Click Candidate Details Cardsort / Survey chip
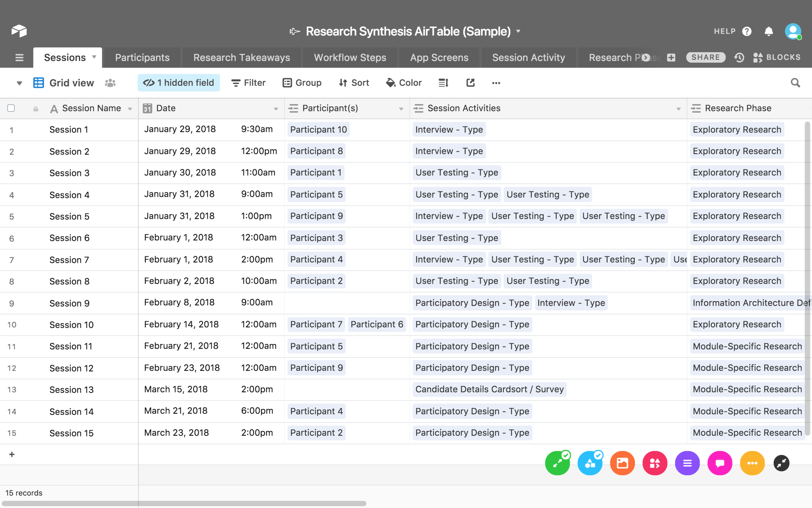This screenshot has height=508, width=812. click(489, 389)
